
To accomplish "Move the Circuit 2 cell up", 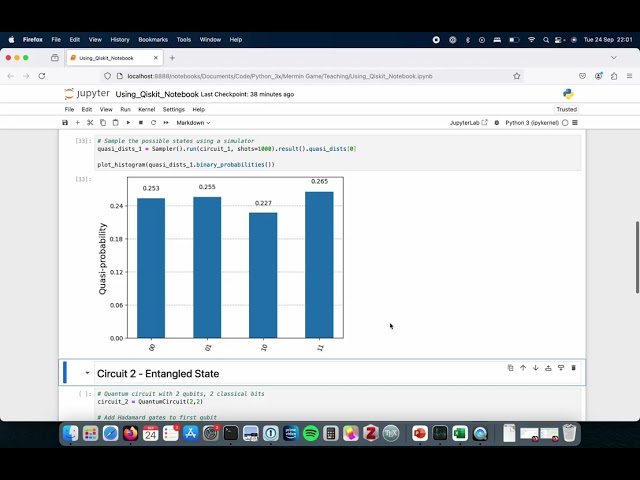I will point(523,368).
